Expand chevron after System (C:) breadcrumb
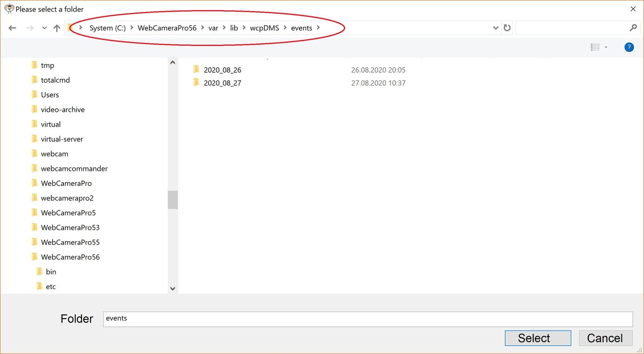The height and width of the screenshot is (354, 644). (x=132, y=28)
